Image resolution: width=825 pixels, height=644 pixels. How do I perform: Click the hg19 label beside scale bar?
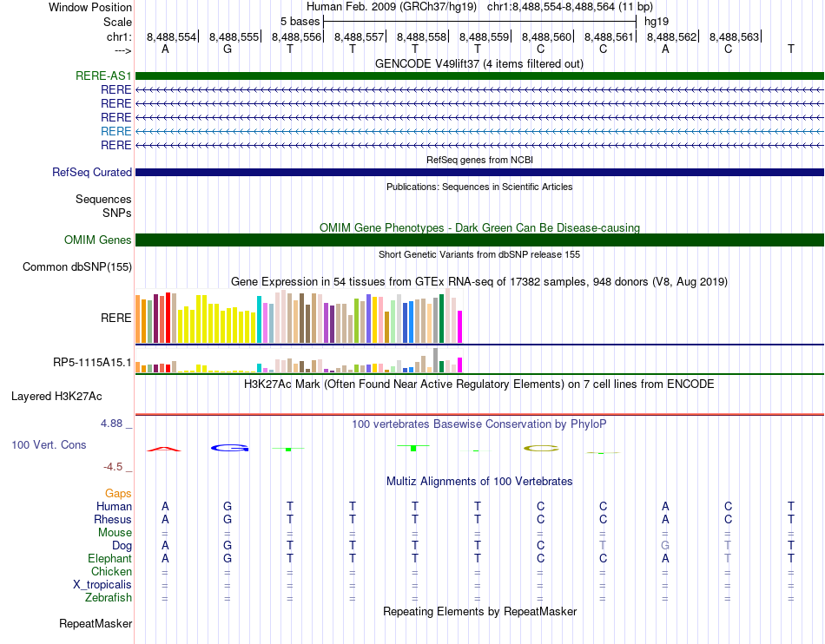pyautogui.click(x=657, y=22)
